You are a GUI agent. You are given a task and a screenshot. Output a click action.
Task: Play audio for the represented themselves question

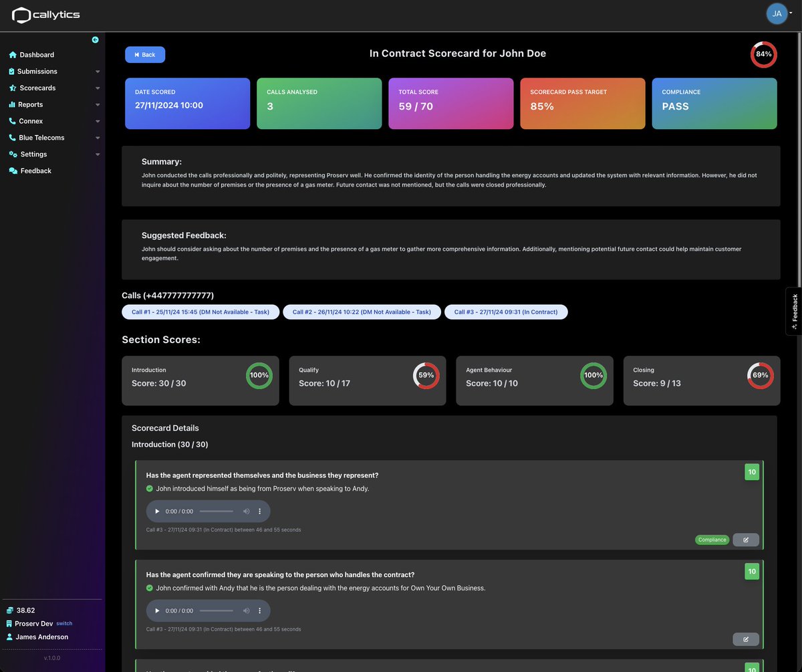[158, 512]
